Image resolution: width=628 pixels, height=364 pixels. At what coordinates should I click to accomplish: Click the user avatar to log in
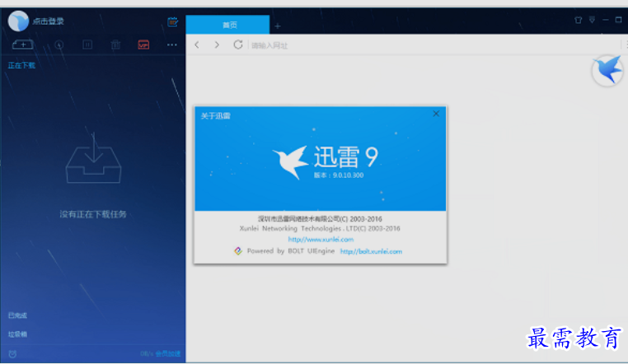coord(18,21)
